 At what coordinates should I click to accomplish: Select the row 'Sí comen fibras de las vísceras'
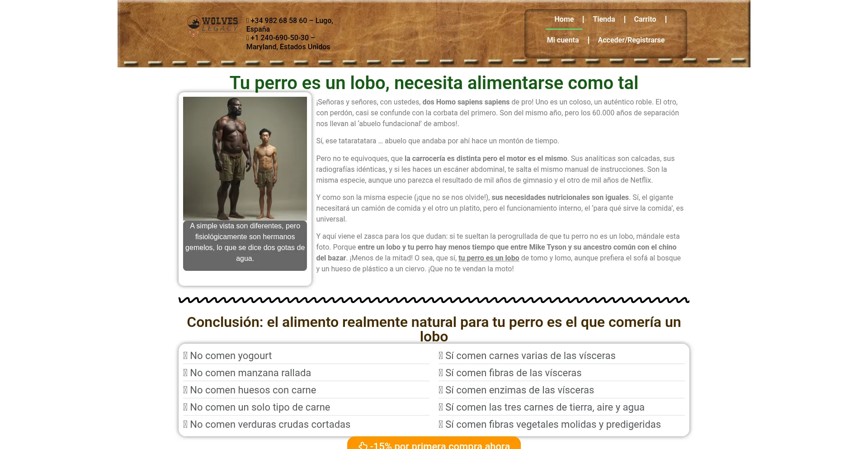(561, 373)
